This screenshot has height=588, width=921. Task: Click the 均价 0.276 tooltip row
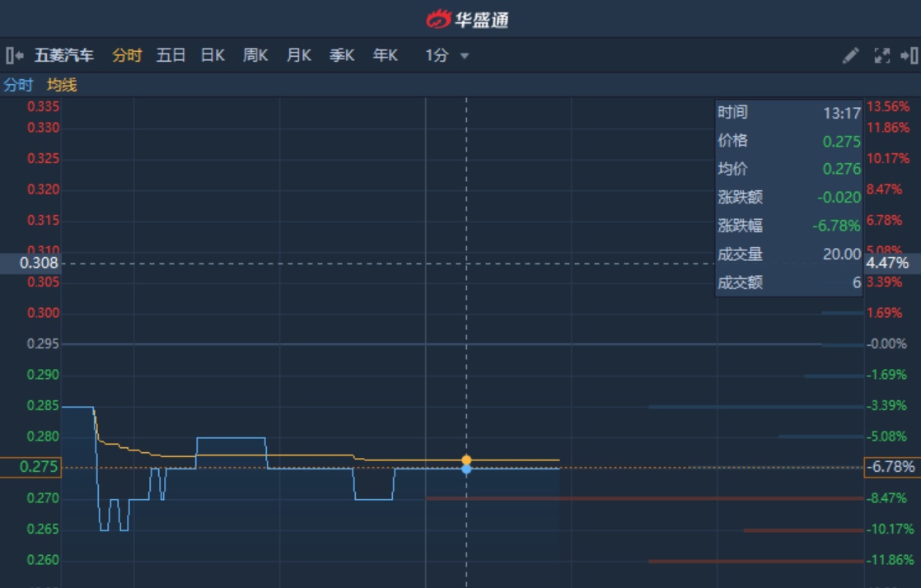(789, 169)
